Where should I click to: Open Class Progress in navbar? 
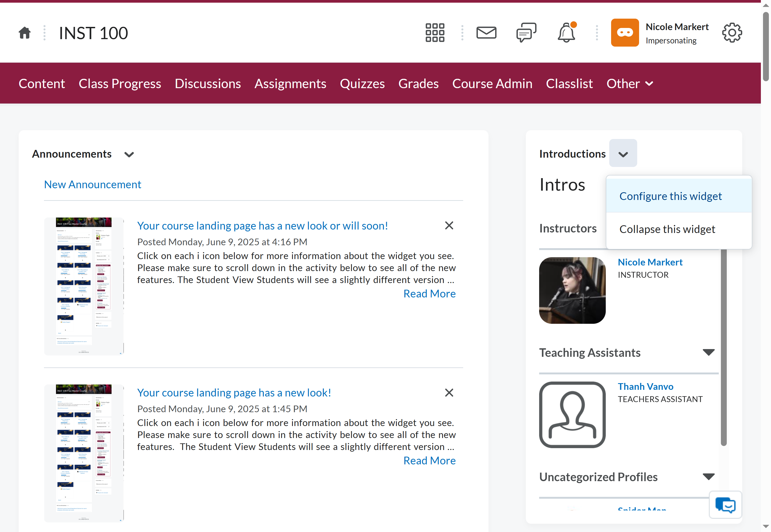coord(120,84)
